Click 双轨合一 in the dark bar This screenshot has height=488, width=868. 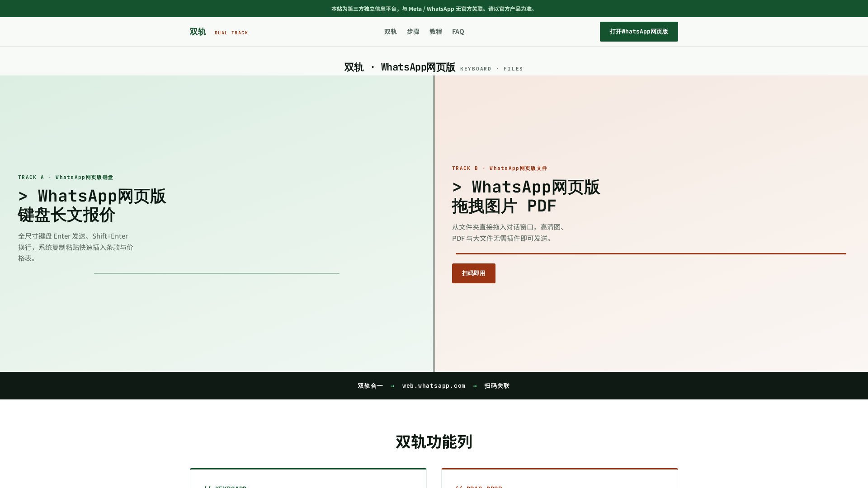point(370,386)
